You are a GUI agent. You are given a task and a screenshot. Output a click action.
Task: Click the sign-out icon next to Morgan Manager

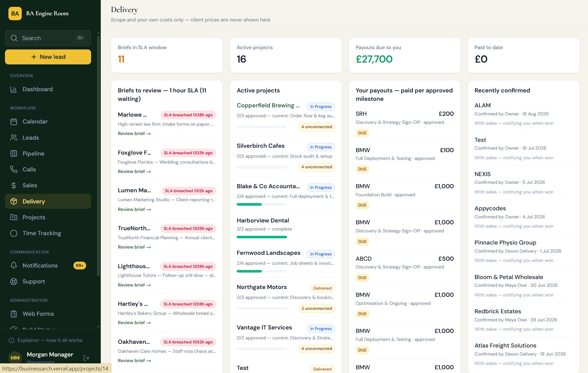coord(86,358)
